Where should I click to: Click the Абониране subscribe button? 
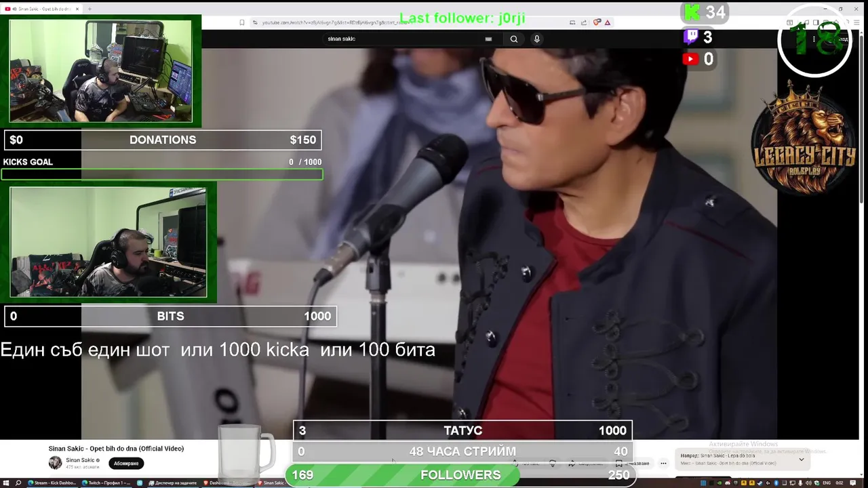(126, 464)
